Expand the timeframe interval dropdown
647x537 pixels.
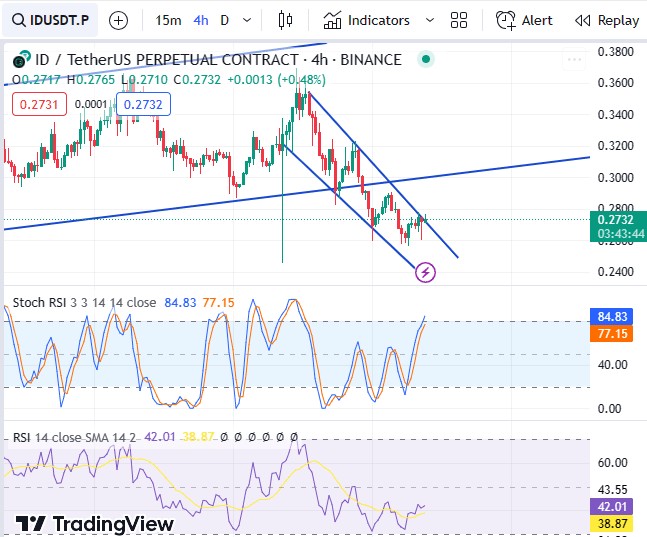248,20
